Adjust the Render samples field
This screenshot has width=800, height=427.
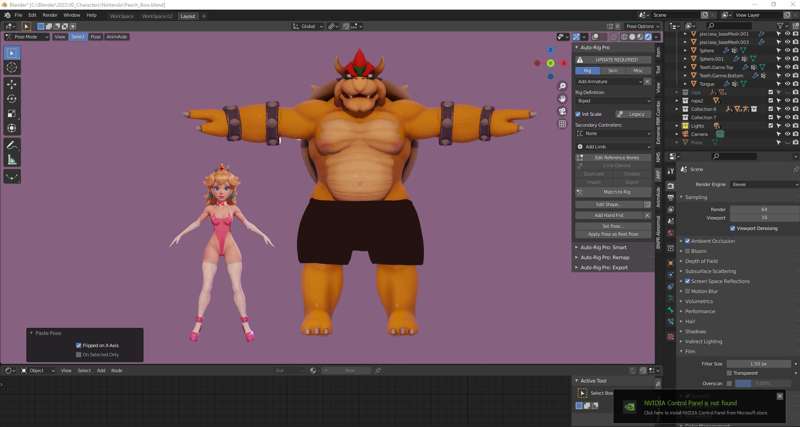pos(764,210)
